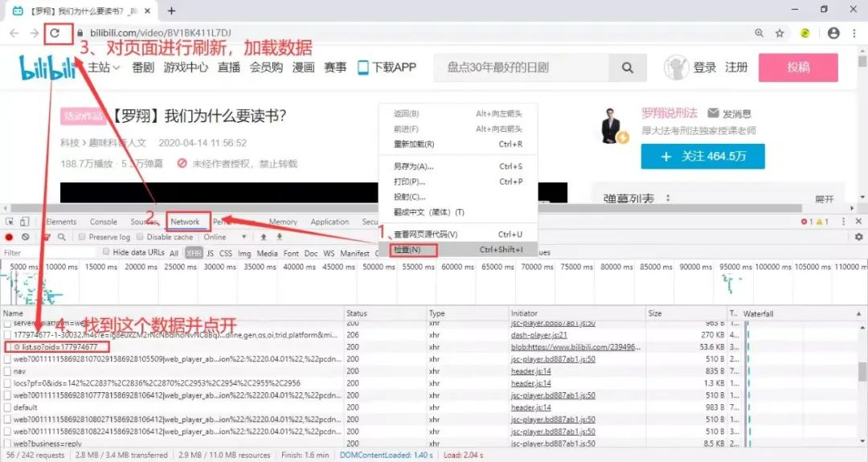Bookmark this page with the star icon

(x=780, y=33)
